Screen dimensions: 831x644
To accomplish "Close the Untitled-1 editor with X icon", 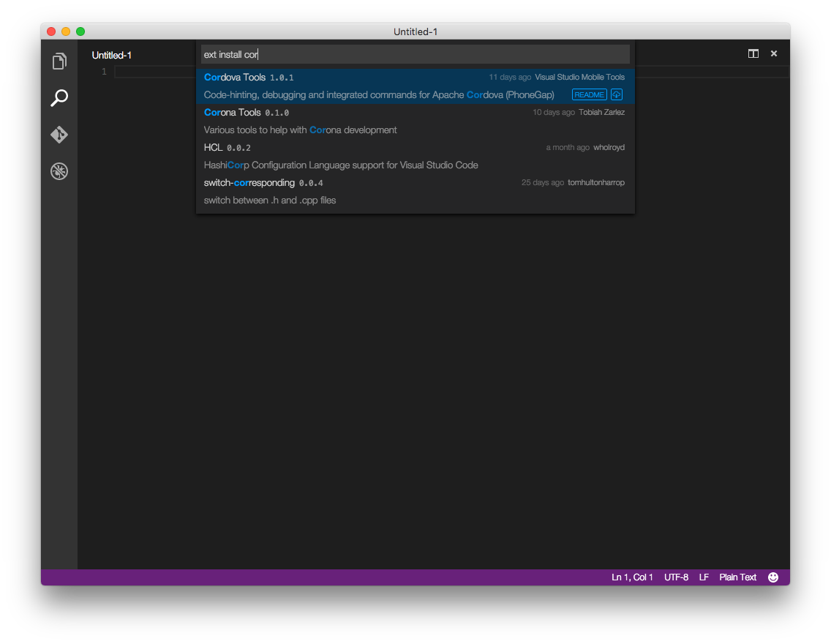I will [x=773, y=53].
